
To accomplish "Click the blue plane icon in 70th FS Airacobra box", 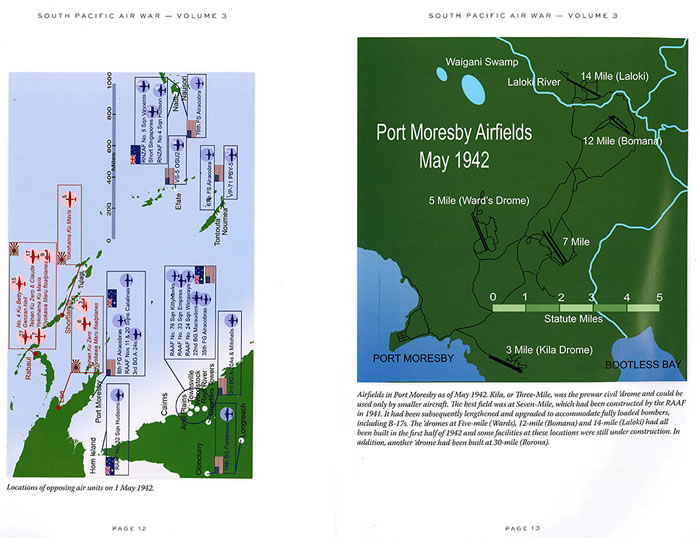I will (198, 83).
